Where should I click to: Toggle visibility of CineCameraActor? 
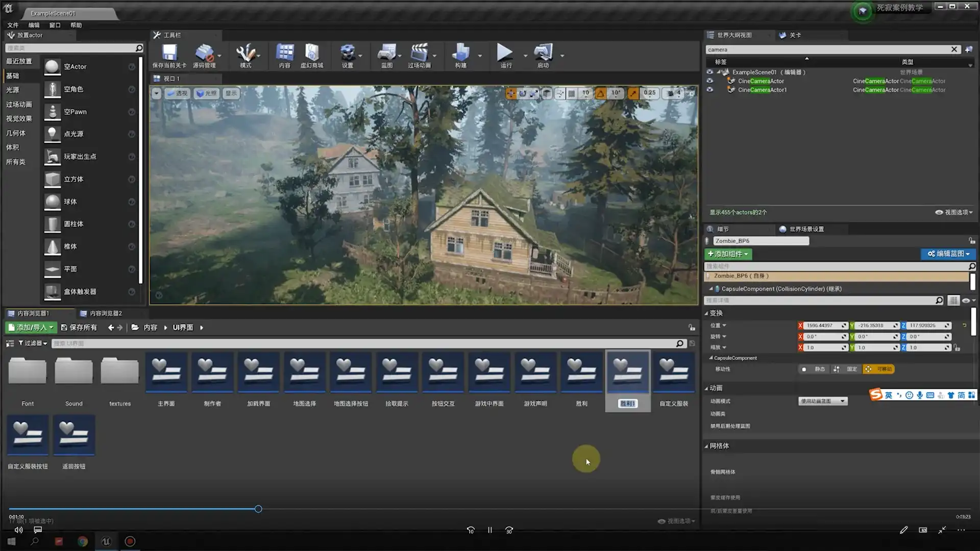(x=709, y=81)
